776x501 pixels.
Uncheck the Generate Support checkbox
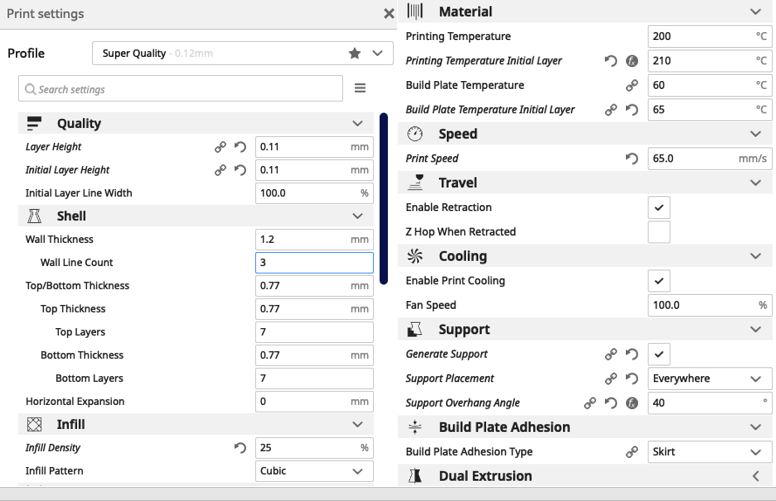pyautogui.click(x=659, y=354)
